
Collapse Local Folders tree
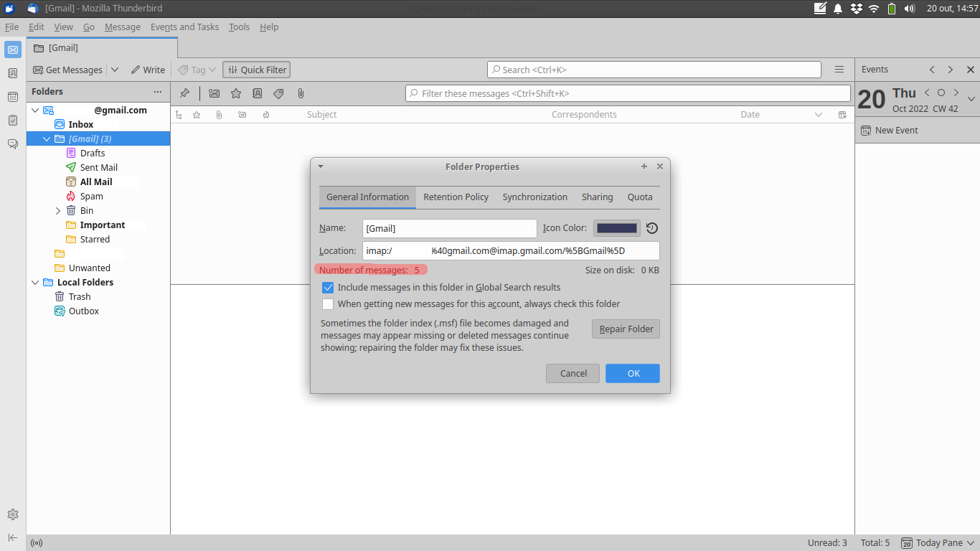pos(35,283)
